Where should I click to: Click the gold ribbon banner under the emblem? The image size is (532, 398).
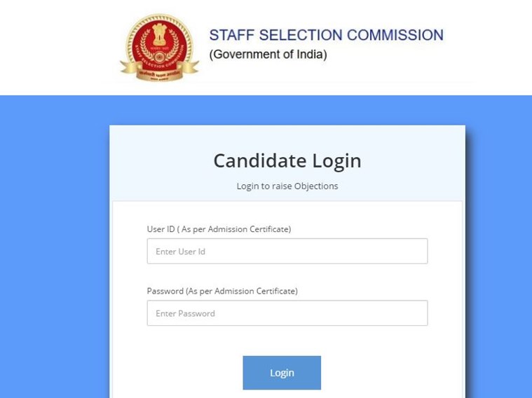(160, 71)
